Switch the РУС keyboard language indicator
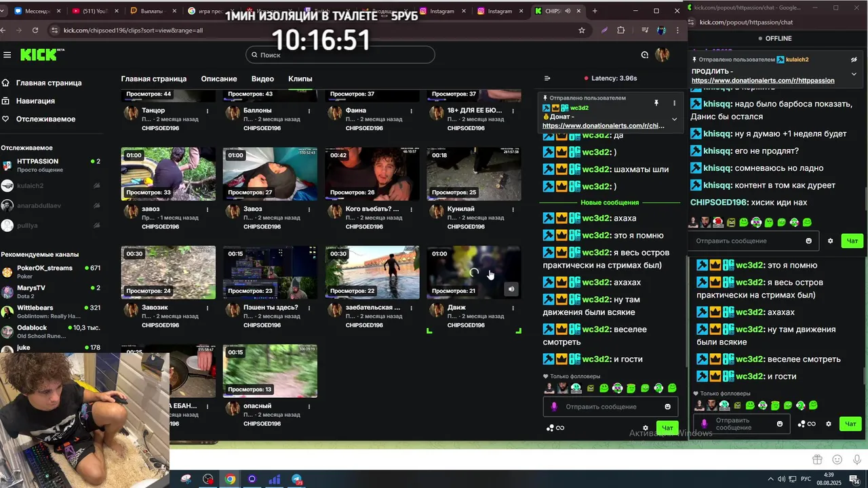The width and height of the screenshot is (868, 488). point(806,479)
